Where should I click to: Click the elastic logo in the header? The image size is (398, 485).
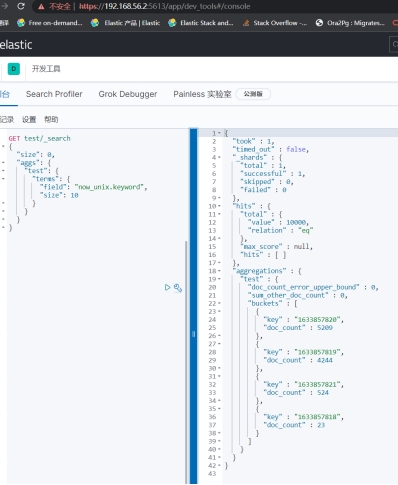(x=16, y=45)
